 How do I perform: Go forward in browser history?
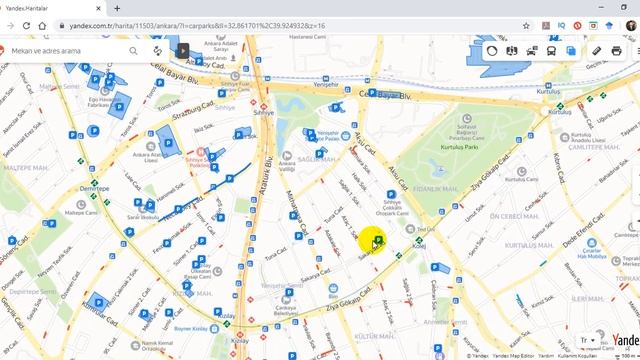[10, 26]
